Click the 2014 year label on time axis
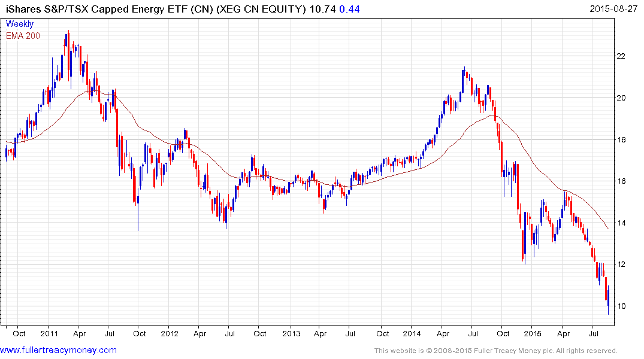The height and width of the screenshot is (359, 644). [412, 333]
